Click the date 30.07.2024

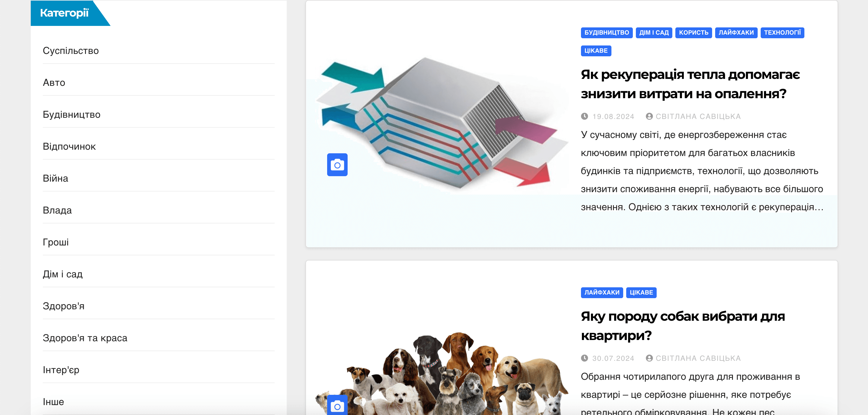coord(613,358)
